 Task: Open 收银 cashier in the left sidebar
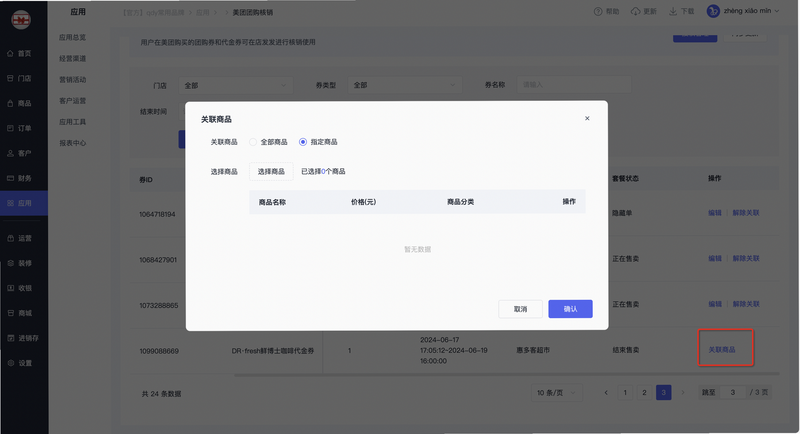click(19, 289)
